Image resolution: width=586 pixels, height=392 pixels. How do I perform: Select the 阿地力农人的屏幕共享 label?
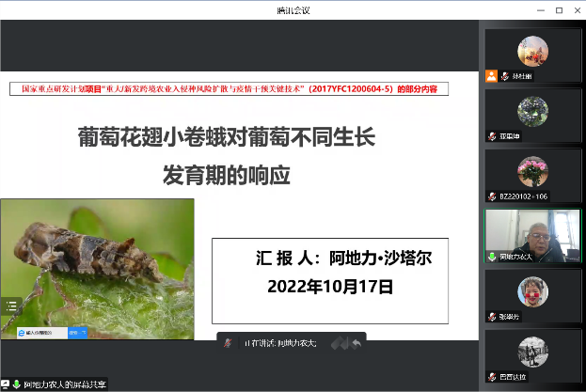pyautogui.click(x=65, y=384)
